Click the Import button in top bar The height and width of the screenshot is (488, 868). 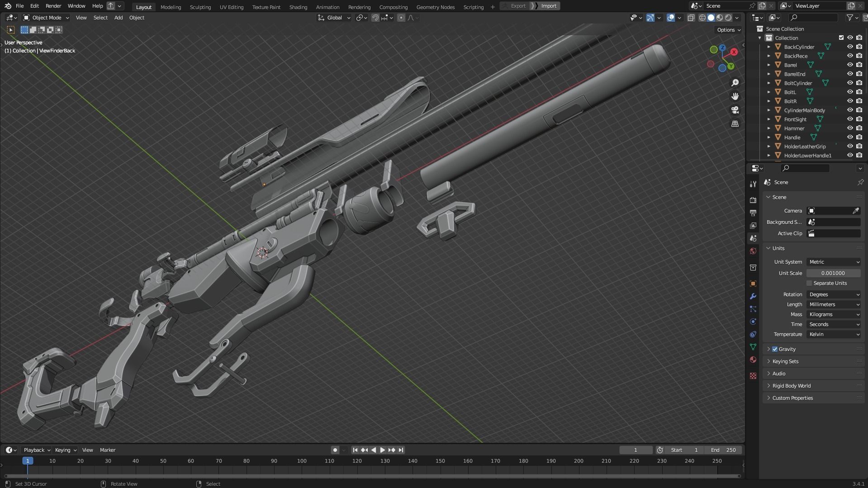coord(545,6)
